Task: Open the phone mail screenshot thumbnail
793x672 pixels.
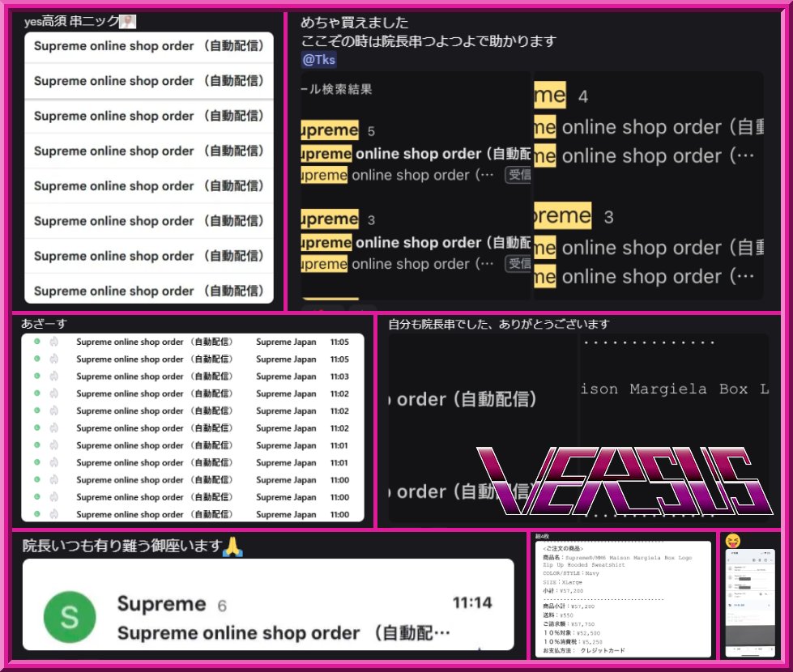Action: pos(750,603)
